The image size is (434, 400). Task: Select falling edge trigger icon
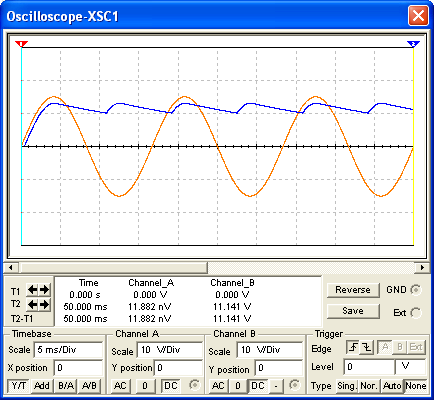pyautogui.click(x=367, y=348)
